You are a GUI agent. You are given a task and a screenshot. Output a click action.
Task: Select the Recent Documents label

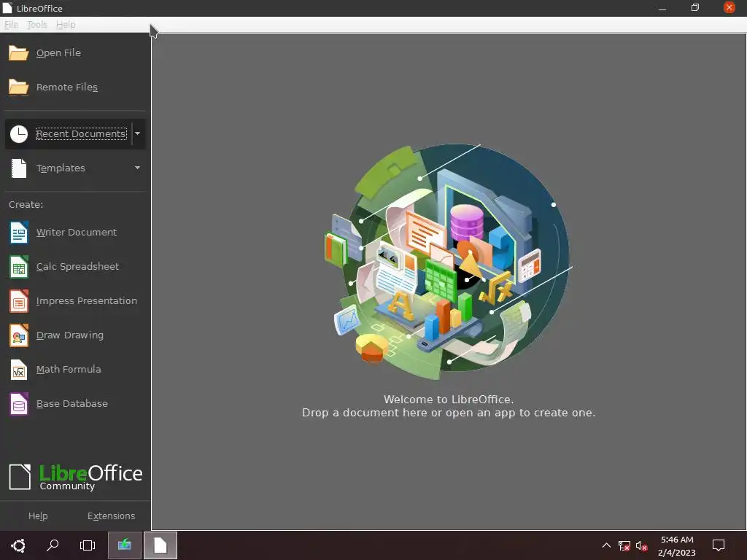(x=81, y=134)
